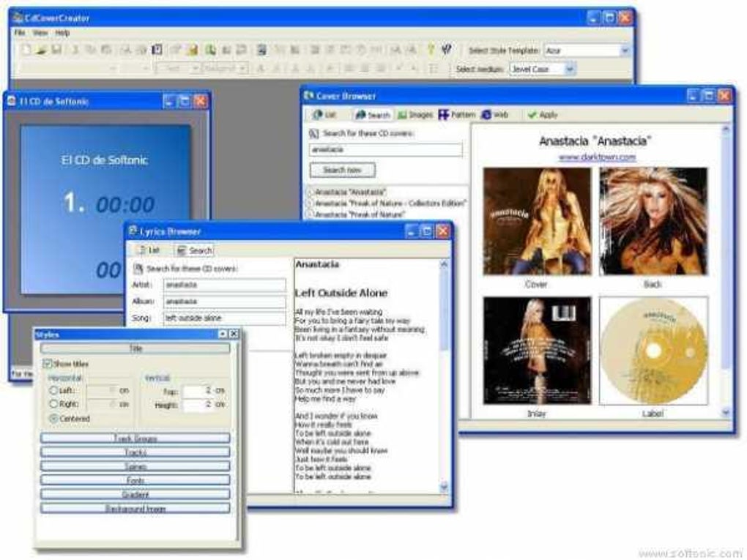Open the File menu
This screenshot has height=560, width=747.
click(x=20, y=33)
